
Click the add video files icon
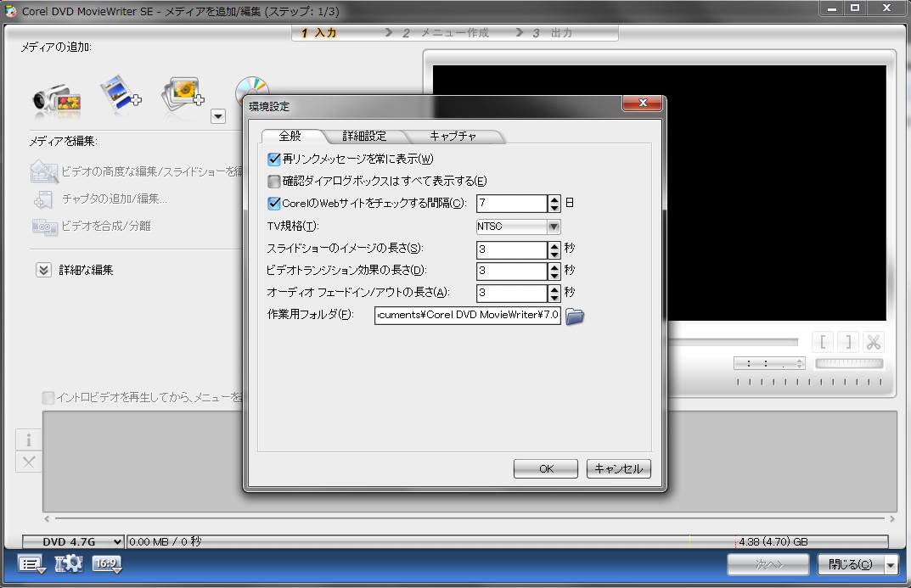point(121,92)
